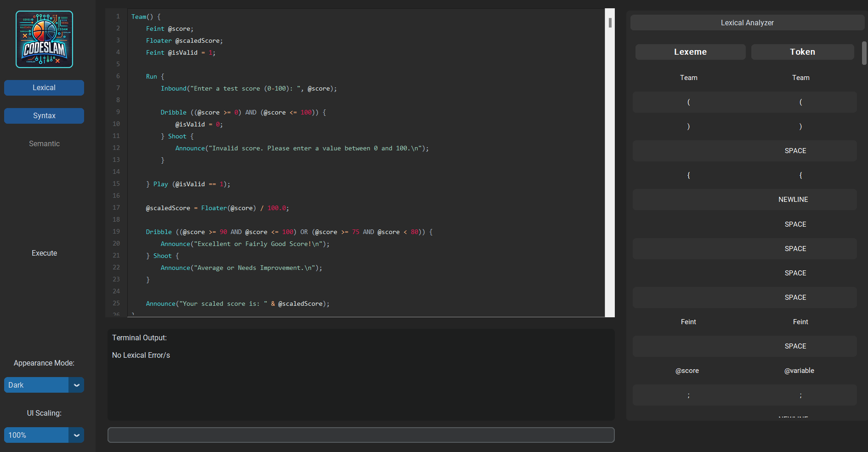Click line number 19 in gutter
The width and height of the screenshot is (868, 452).
(116, 231)
